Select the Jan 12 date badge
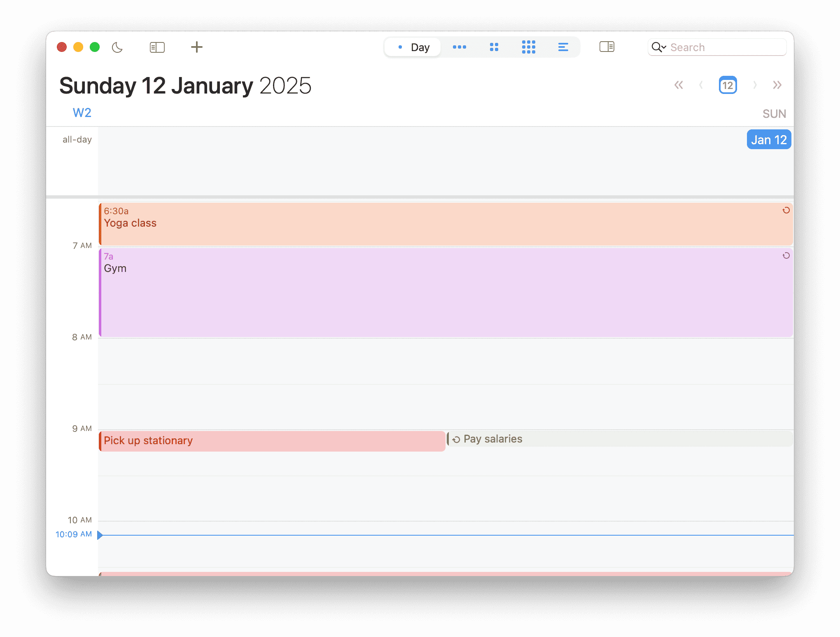Viewport: 840px width, 637px height. click(x=769, y=140)
